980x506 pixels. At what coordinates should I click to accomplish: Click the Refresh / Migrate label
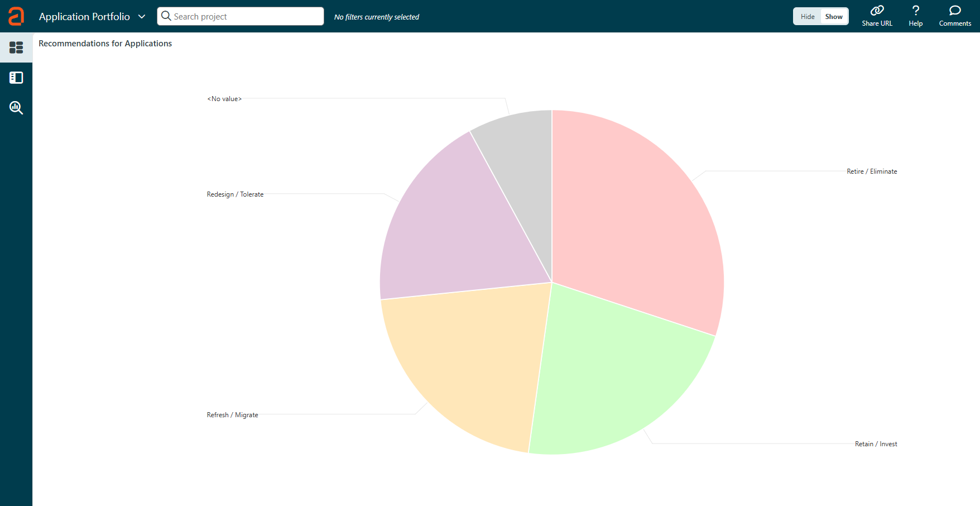point(232,415)
